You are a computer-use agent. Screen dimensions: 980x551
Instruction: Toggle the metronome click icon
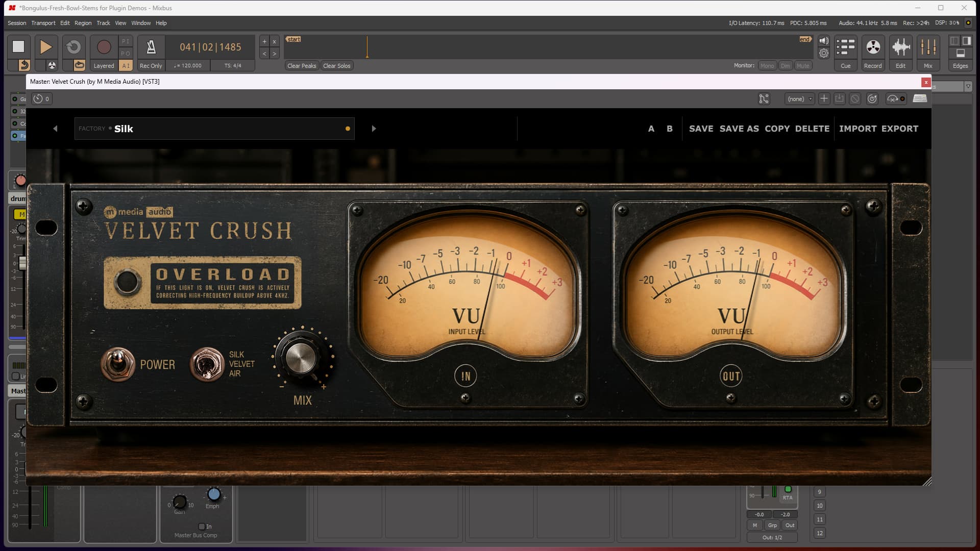coord(151,47)
